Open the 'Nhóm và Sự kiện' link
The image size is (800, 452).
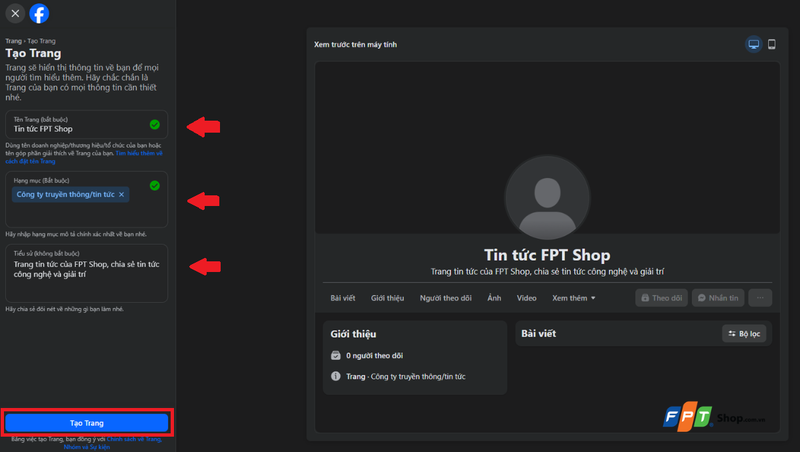coord(87,447)
